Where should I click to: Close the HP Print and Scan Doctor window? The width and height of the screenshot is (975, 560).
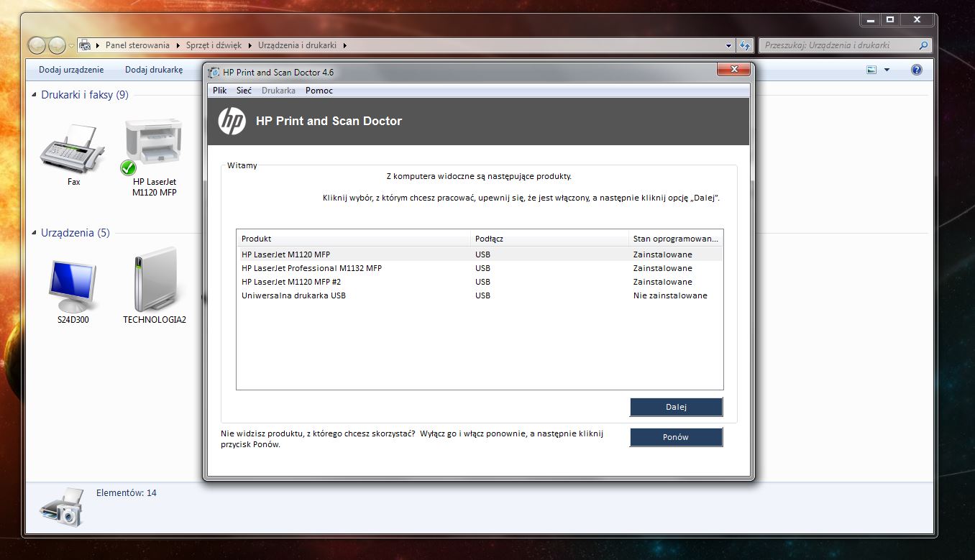[x=734, y=70]
